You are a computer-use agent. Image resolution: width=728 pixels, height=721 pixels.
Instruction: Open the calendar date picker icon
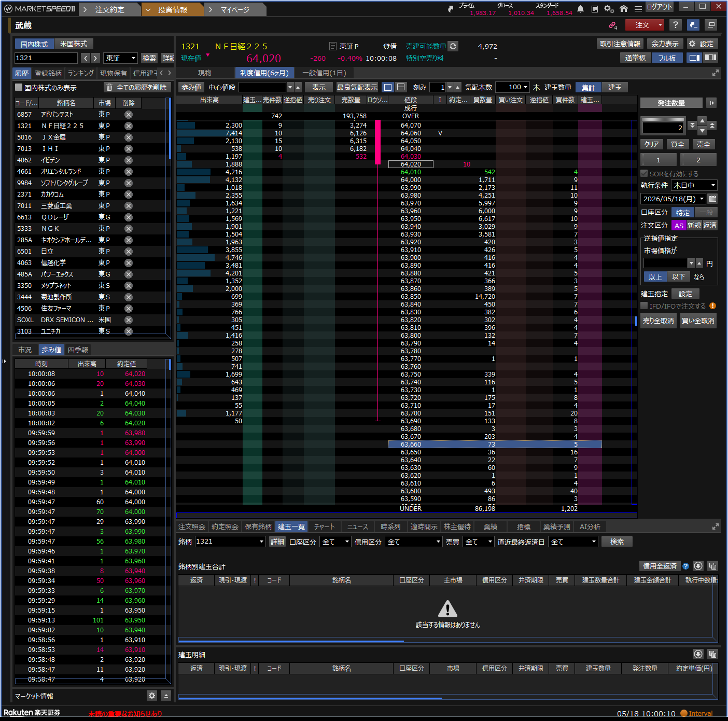[x=712, y=199]
